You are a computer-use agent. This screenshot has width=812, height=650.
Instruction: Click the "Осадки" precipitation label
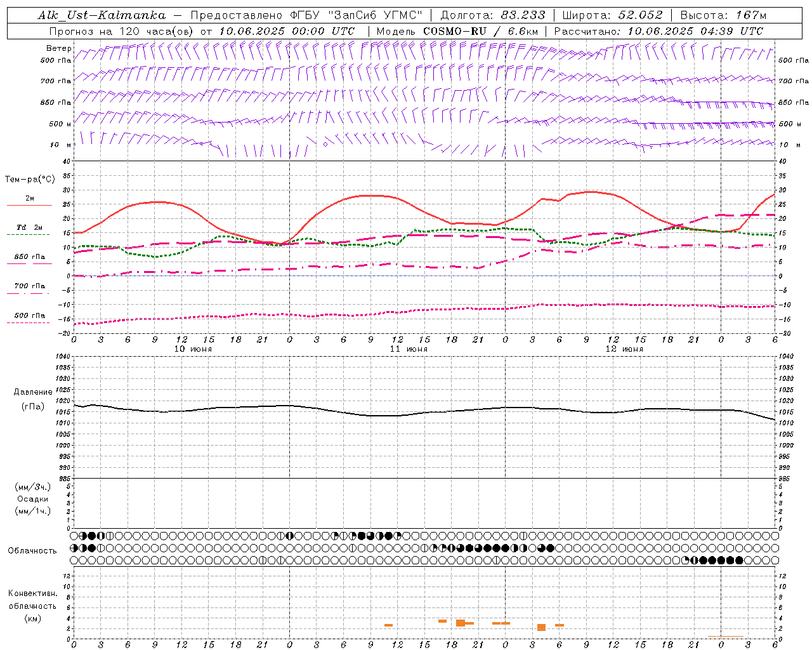(32, 499)
